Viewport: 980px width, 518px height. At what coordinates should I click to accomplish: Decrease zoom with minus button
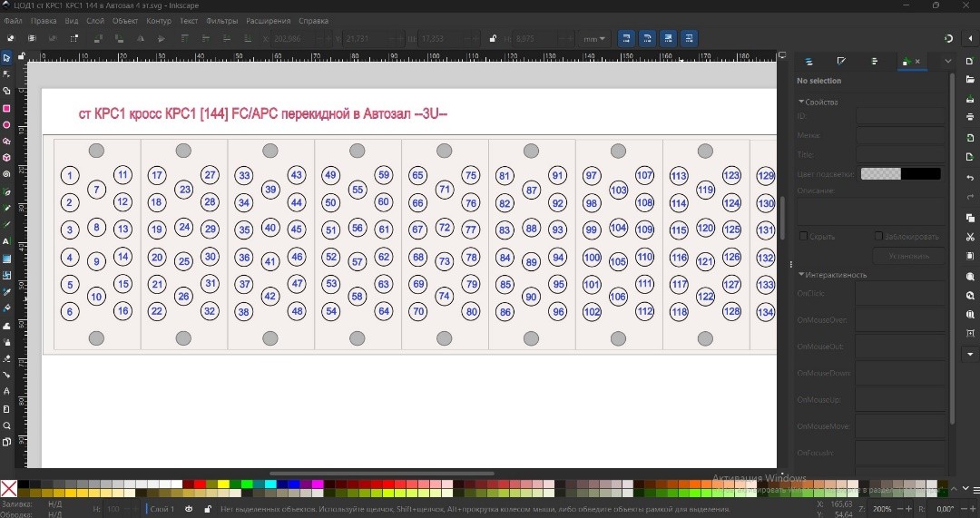pyautogui.click(x=900, y=509)
